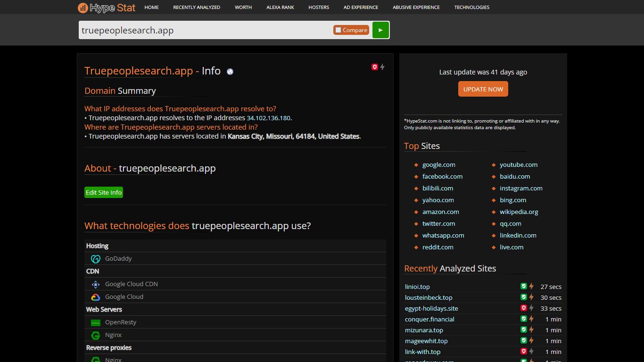Open egypt-holidays.site recently analyzed site
Viewport: 644px width, 362px height.
click(x=431, y=309)
